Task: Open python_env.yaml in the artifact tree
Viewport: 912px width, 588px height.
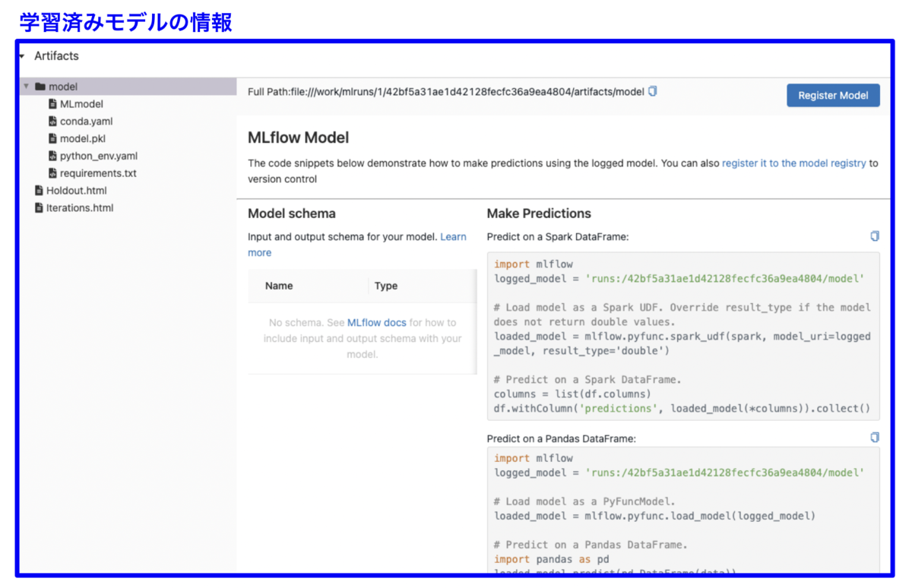Action: (x=99, y=156)
